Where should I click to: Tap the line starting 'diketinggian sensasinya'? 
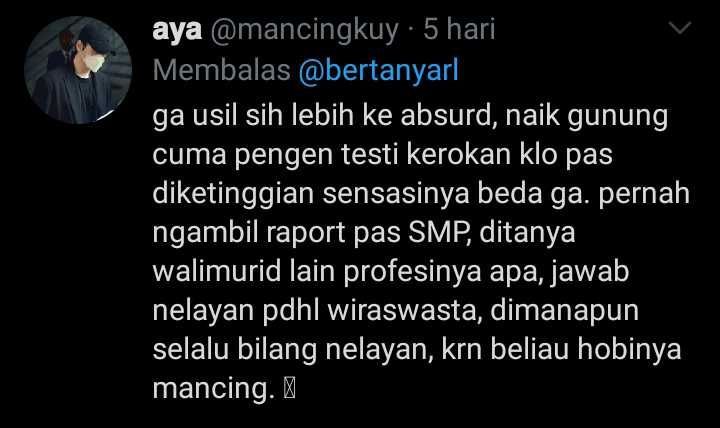421,194
